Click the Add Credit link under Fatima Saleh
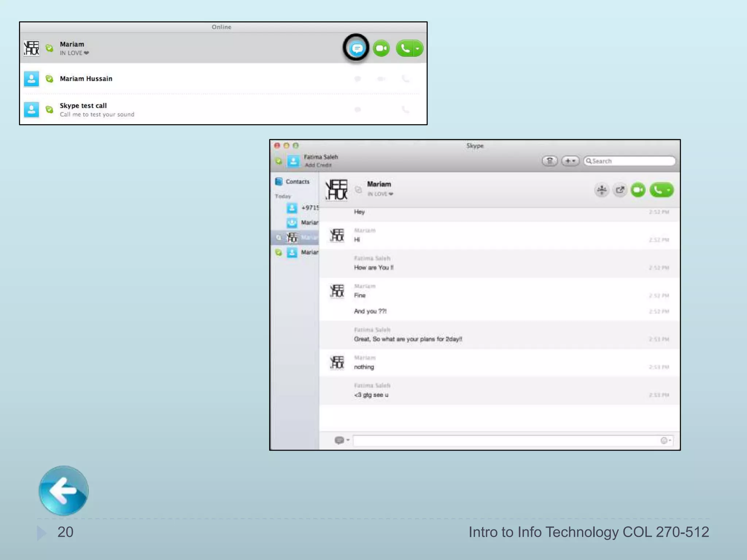 coord(318,165)
